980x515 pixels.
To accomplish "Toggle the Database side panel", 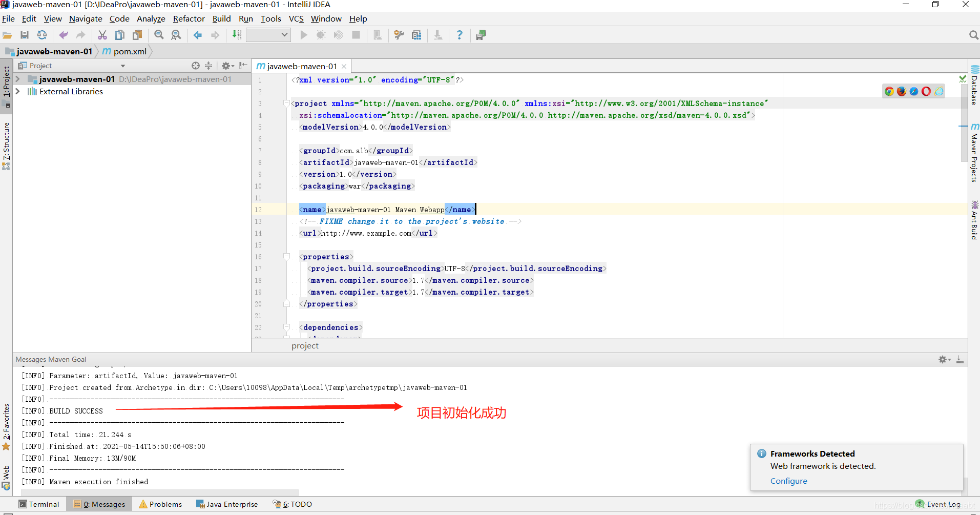I will (x=974, y=85).
